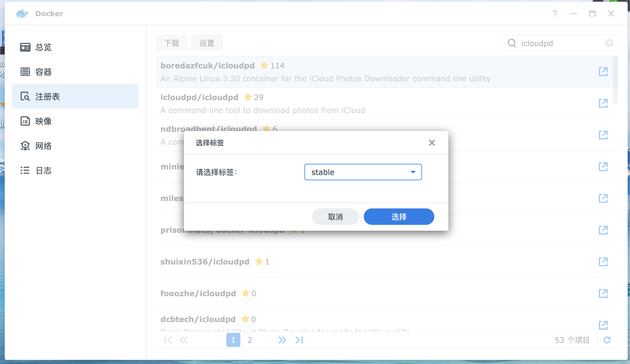Open external link for ndbroadbent/icloudpd
This screenshot has height=364, width=630.
(x=603, y=135)
